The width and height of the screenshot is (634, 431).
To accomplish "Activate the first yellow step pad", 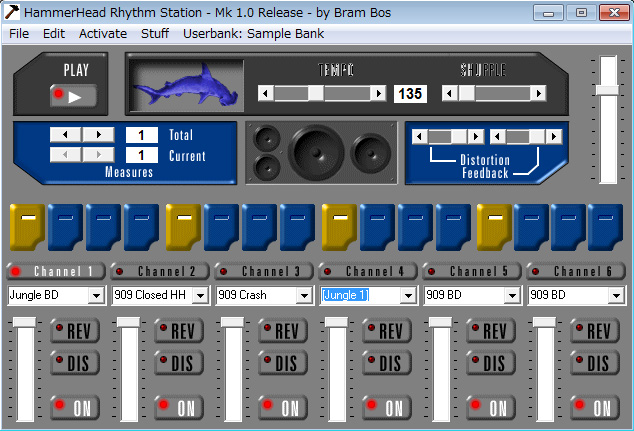I will [27, 226].
